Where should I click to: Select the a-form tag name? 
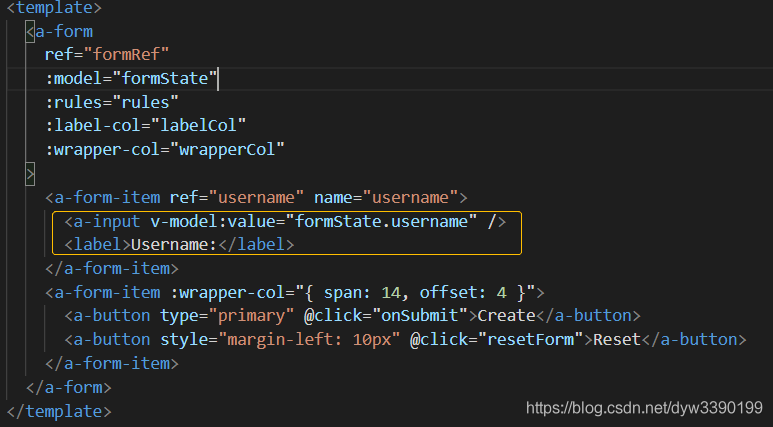coord(64,32)
